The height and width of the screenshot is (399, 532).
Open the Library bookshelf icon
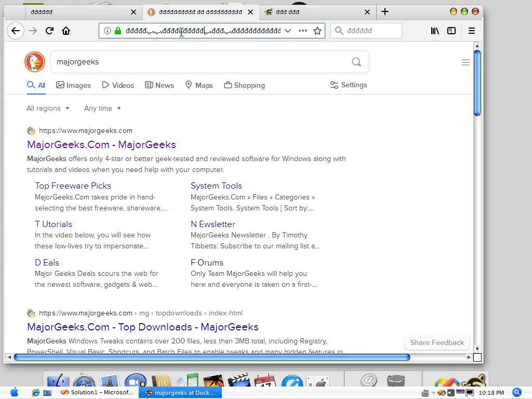pyautogui.click(x=435, y=31)
